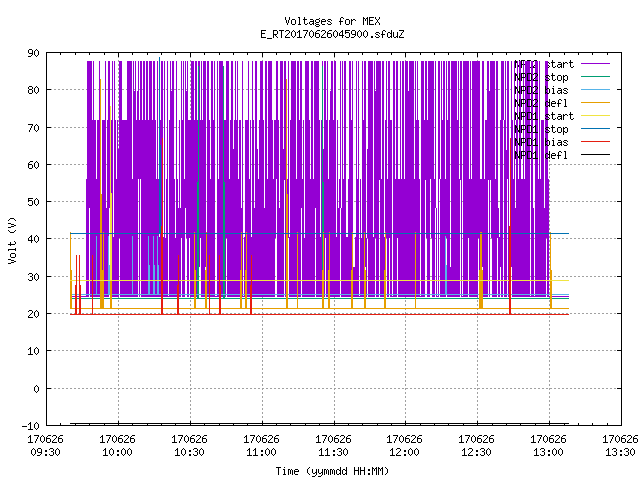Click the dark blue NPD1 stop legend line

(x=595, y=129)
